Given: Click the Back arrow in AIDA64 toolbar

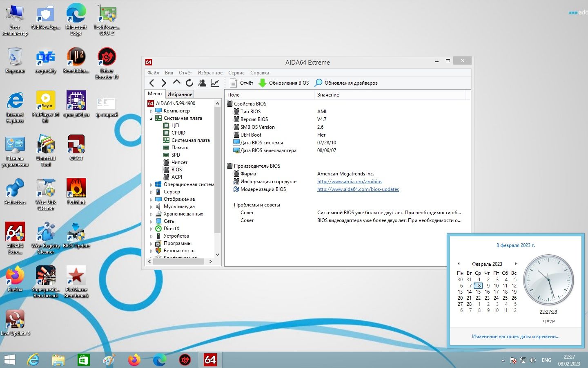Looking at the screenshot, I should click(x=152, y=83).
